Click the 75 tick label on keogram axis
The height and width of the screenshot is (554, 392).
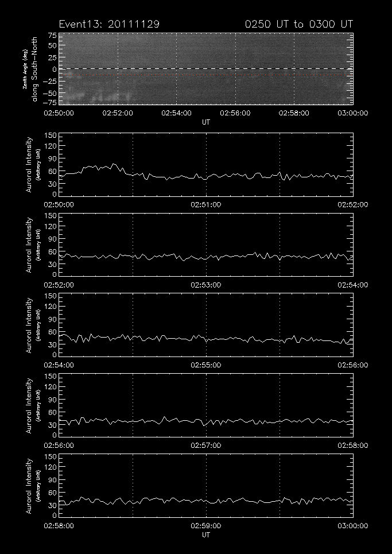[53, 36]
